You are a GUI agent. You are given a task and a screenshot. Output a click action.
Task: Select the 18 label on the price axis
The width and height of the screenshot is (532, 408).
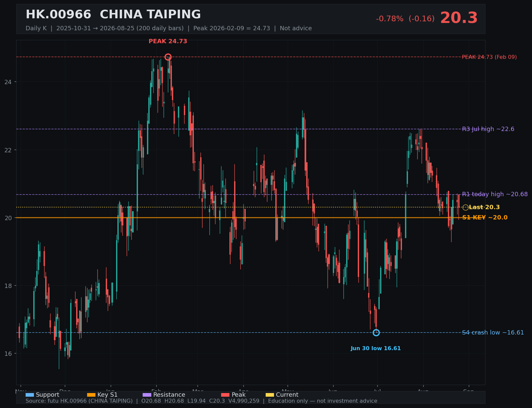pyautogui.click(x=8, y=286)
